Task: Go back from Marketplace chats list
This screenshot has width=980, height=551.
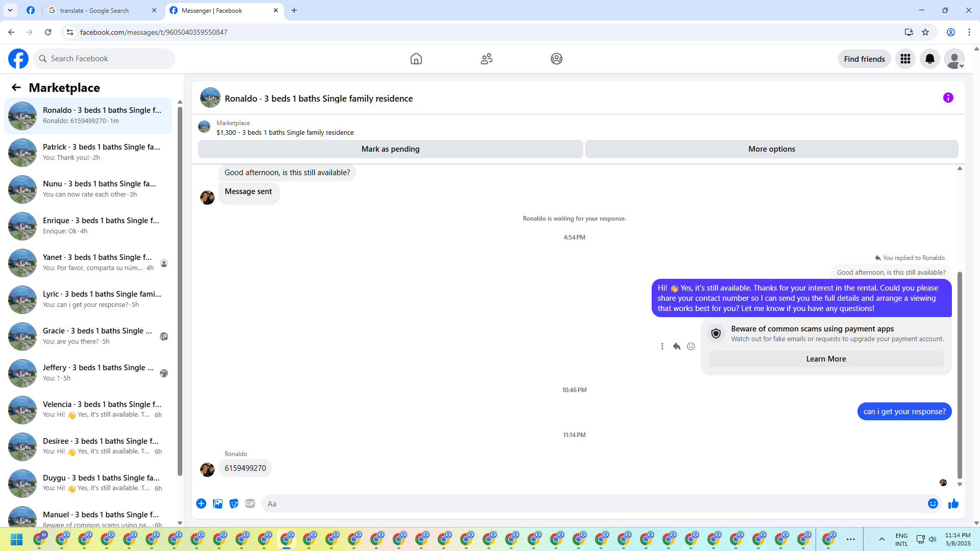Action: point(16,88)
